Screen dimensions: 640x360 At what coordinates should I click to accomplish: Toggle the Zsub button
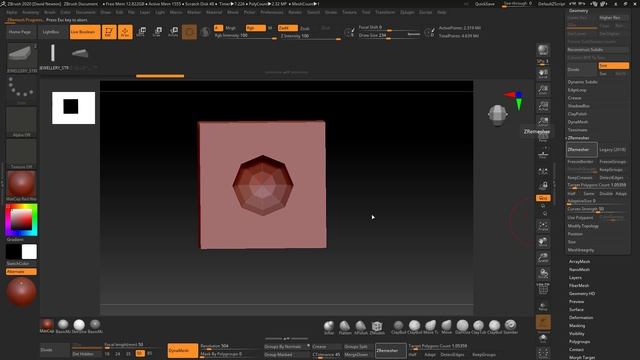305,28
